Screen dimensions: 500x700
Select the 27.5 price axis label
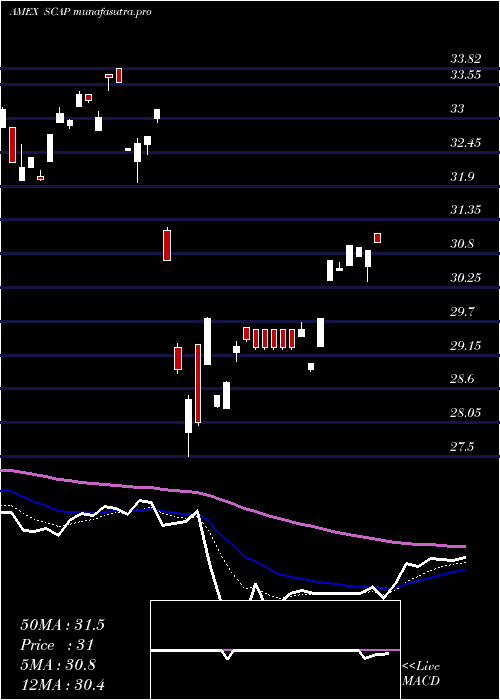click(462, 447)
